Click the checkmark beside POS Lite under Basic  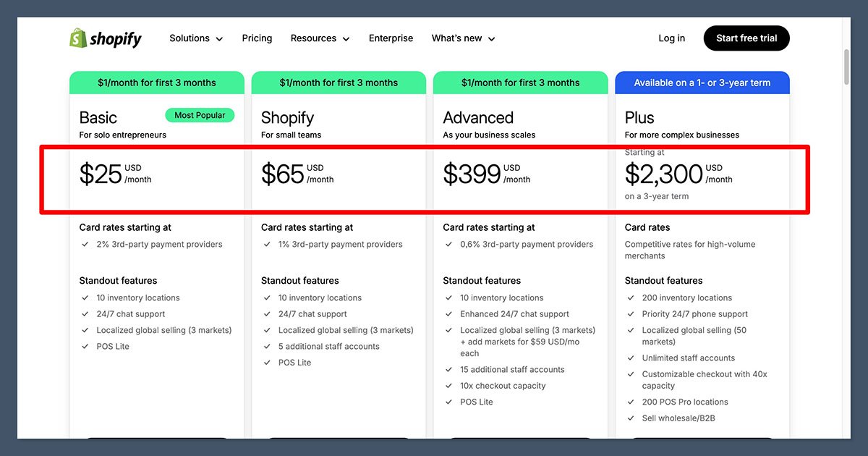(x=85, y=346)
